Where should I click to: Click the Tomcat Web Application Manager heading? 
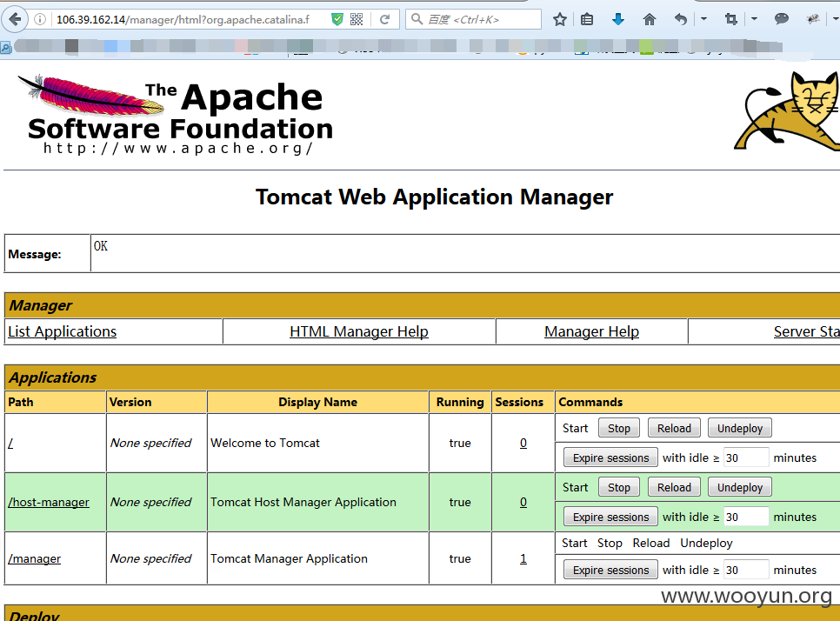435,197
